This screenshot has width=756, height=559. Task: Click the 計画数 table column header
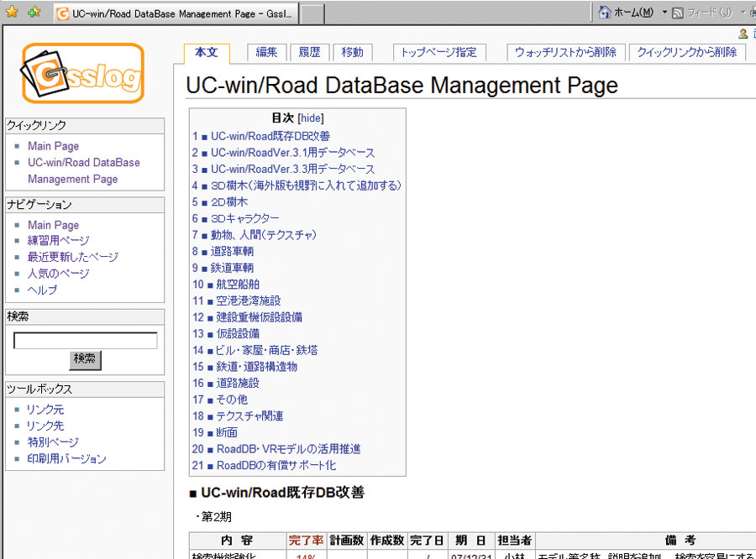point(347,541)
